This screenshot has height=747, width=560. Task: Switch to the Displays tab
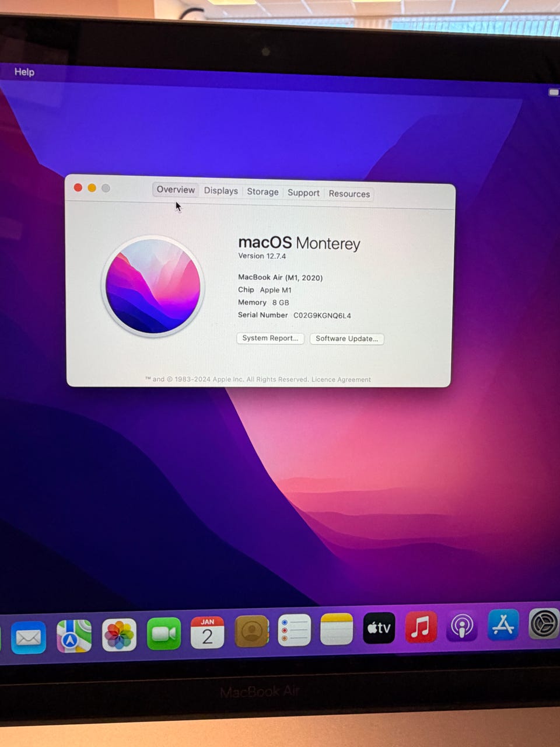[x=220, y=191]
